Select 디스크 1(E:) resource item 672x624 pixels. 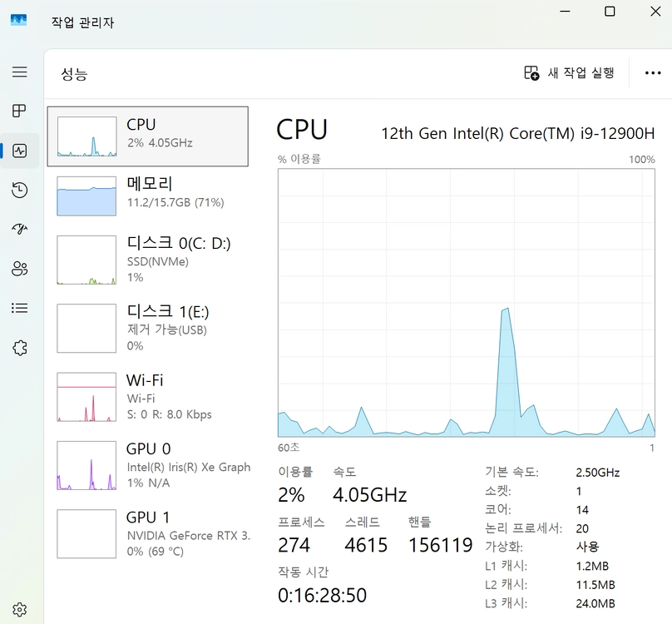pos(147,328)
